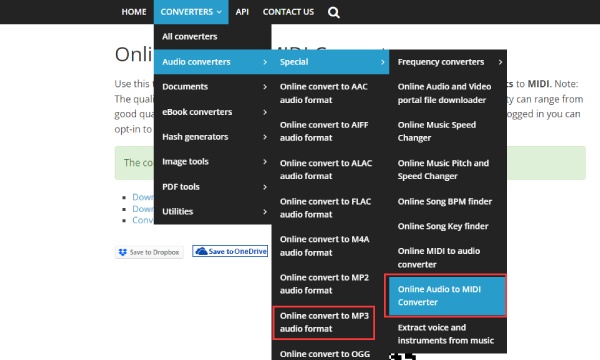The height and width of the screenshot is (360, 600).
Task: Open the HOME nav item
Action: pyautogui.click(x=134, y=12)
